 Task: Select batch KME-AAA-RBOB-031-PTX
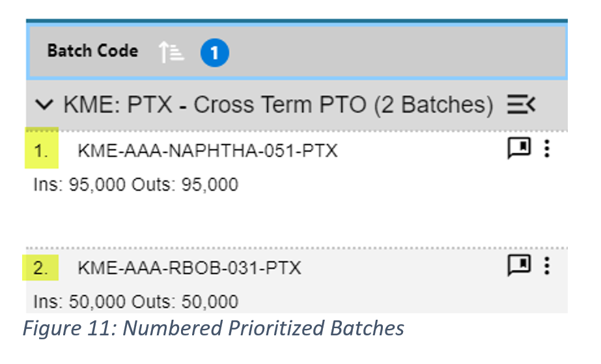point(189,268)
